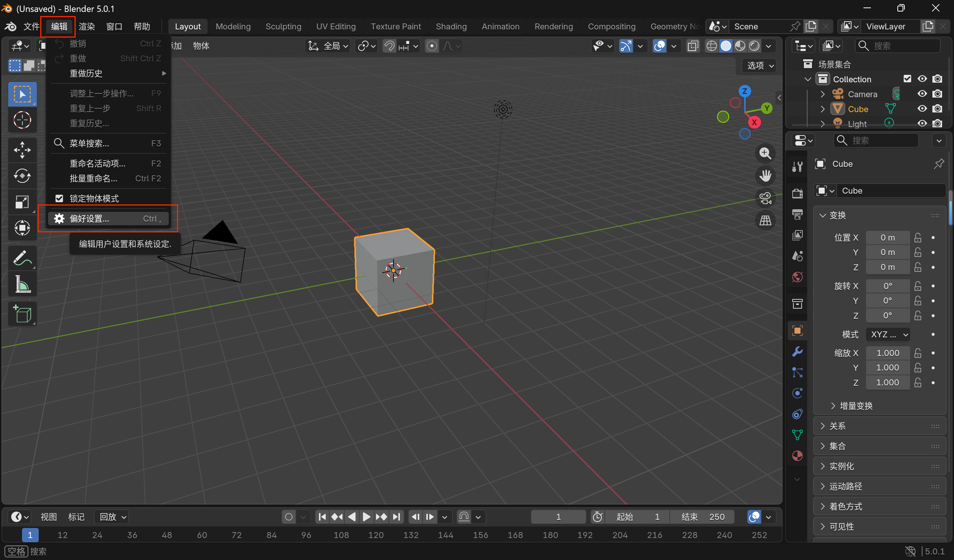Expand the Cube item in outliner
This screenshot has width=954, height=560.
(x=822, y=109)
